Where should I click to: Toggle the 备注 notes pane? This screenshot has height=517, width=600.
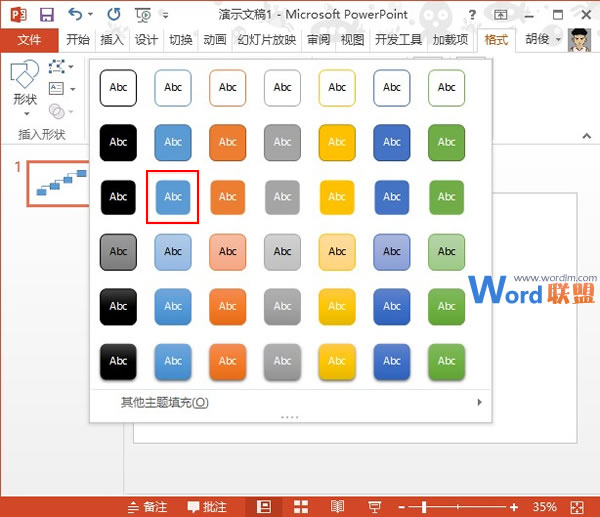(x=148, y=507)
